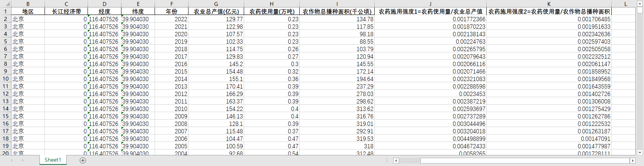Select 长江经济带 value 0 in row 9
644x166 pixels.
point(66,71)
